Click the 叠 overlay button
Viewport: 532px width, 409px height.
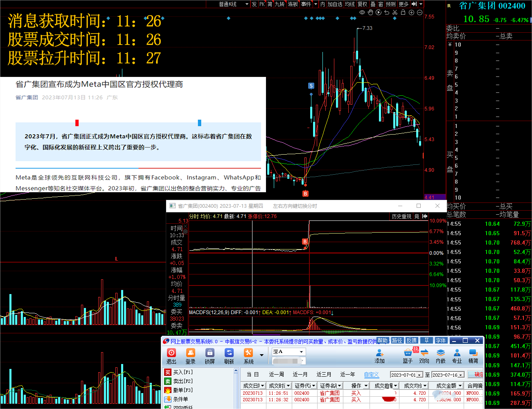[x=373, y=4]
